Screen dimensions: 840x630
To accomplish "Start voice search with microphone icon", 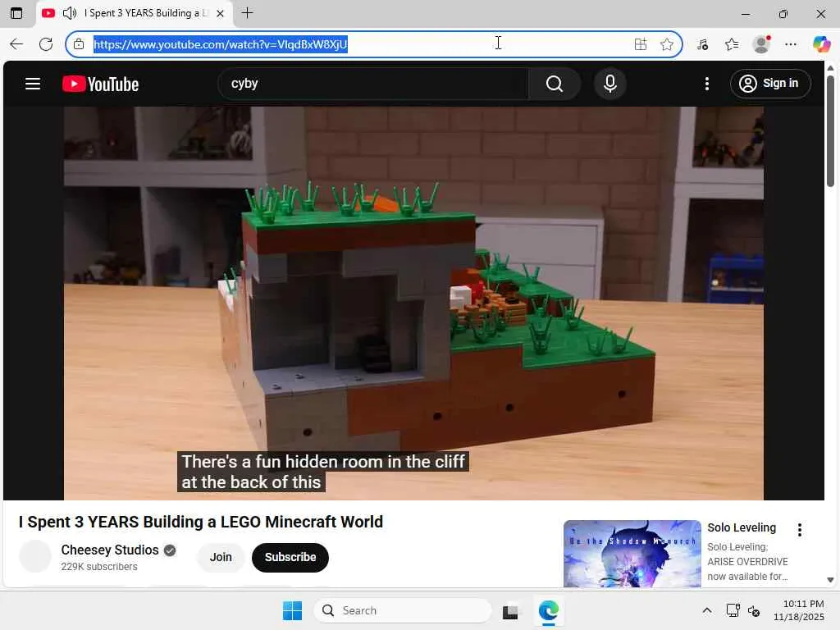I will [609, 84].
